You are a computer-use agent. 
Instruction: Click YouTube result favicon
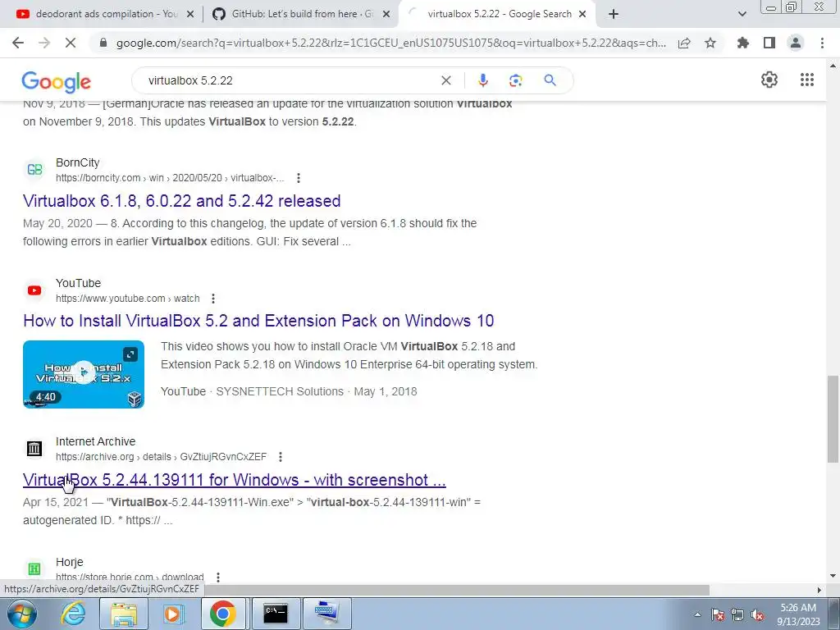pyautogui.click(x=34, y=290)
